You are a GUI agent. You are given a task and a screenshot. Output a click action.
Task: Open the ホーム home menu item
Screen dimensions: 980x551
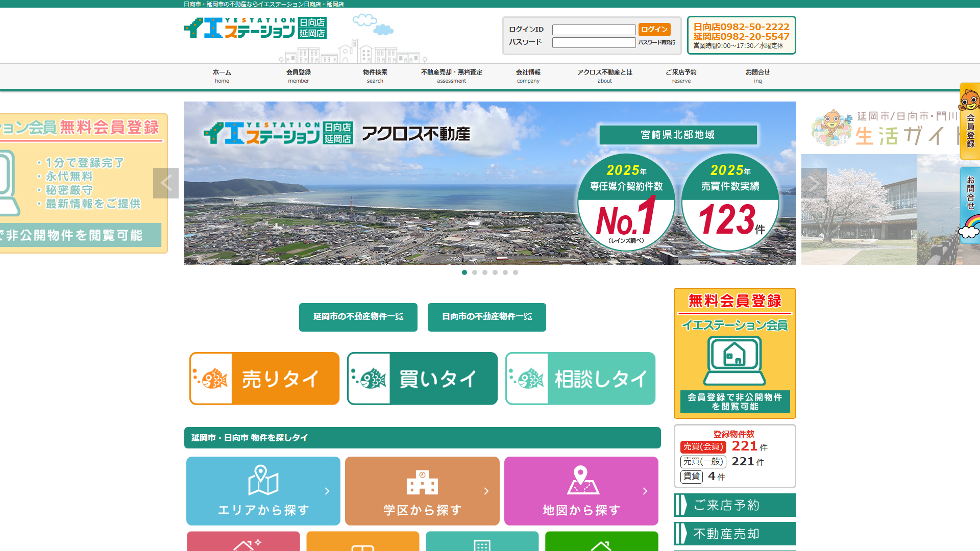[222, 76]
